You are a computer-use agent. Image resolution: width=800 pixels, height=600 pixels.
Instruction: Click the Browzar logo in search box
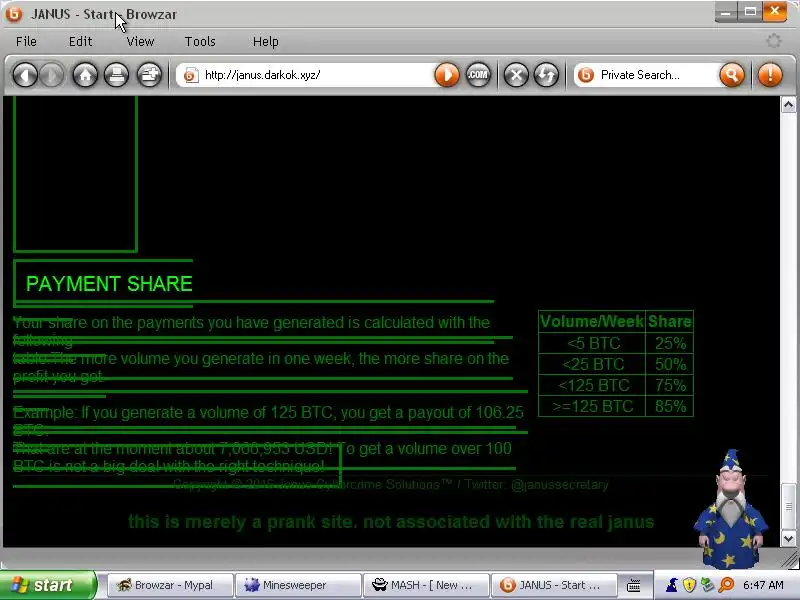coord(586,75)
